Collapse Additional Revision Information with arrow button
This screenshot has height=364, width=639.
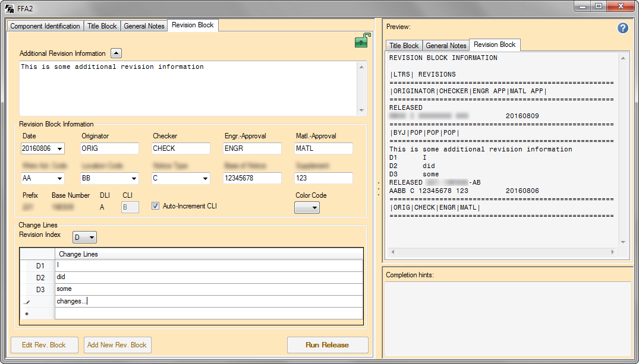pos(117,53)
